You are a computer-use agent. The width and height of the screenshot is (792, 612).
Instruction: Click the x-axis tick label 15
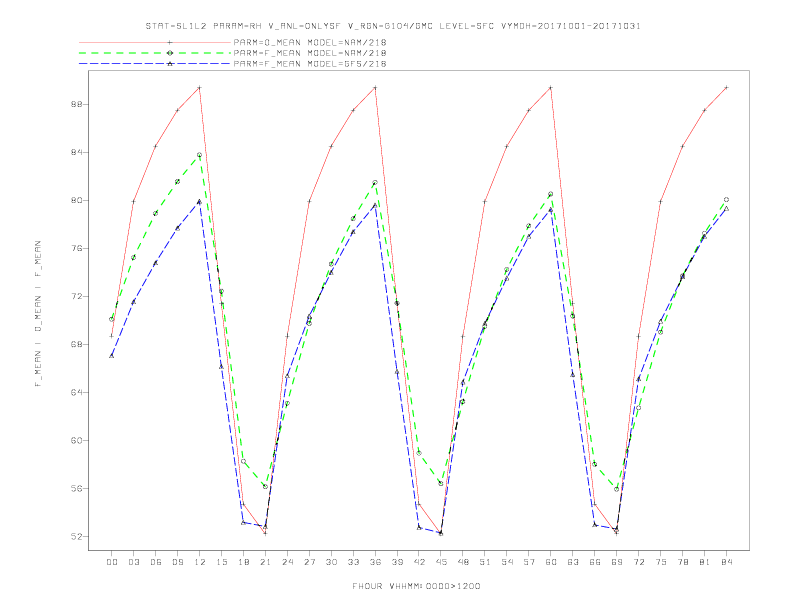[x=221, y=562]
